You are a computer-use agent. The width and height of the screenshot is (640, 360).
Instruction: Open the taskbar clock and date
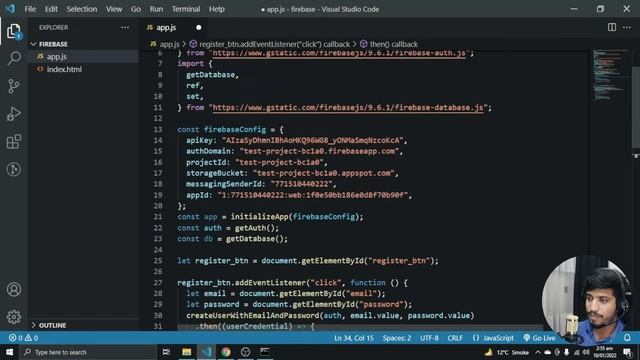[604, 352]
